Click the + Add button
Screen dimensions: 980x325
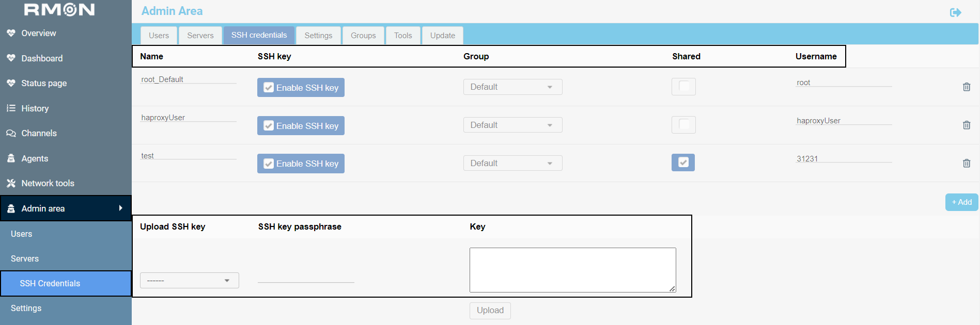click(962, 202)
